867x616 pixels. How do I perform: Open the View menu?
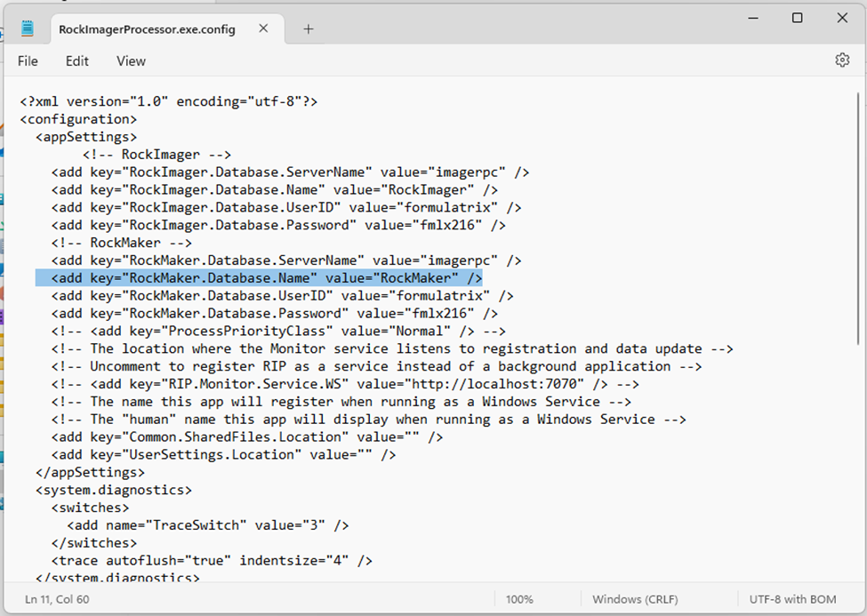pyautogui.click(x=131, y=60)
